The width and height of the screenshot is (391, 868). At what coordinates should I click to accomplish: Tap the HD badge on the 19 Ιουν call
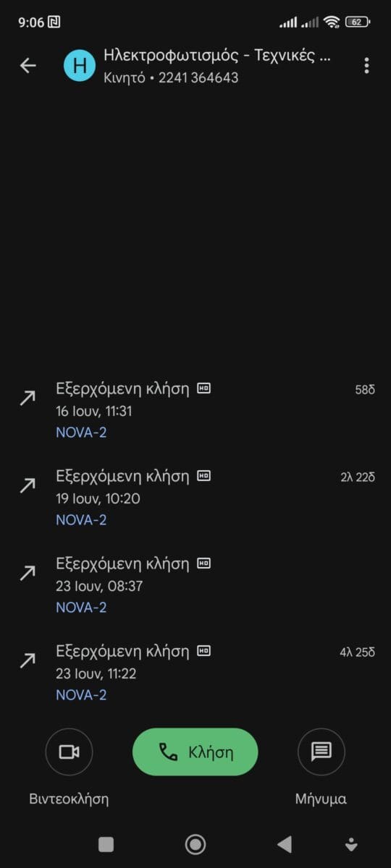point(204,476)
